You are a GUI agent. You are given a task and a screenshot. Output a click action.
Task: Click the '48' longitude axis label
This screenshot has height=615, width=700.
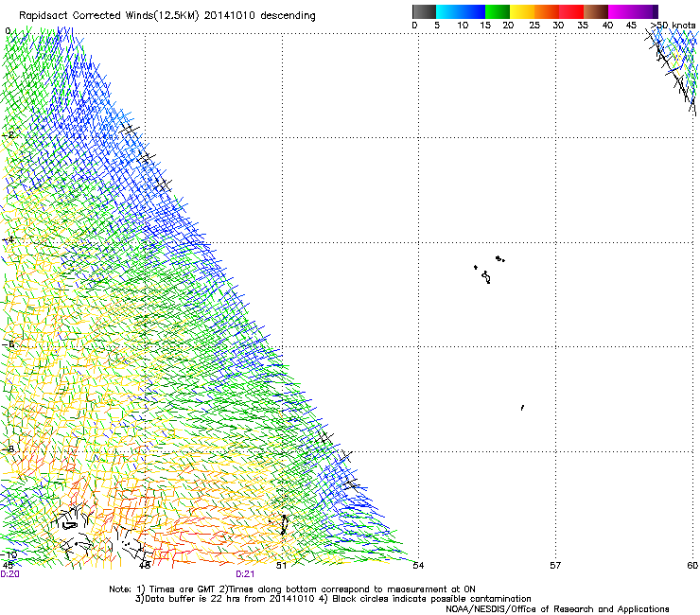(144, 566)
